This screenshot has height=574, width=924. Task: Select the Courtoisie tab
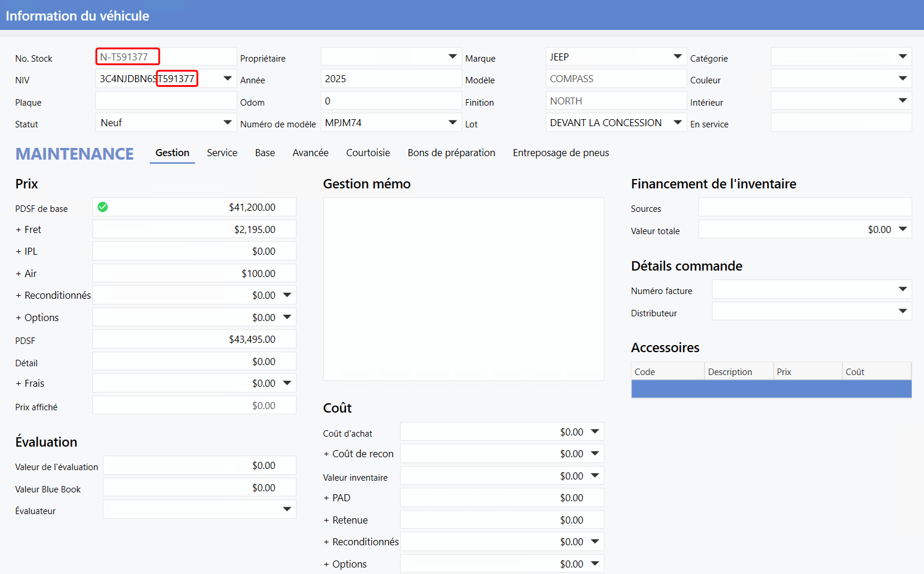coord(368,153)
